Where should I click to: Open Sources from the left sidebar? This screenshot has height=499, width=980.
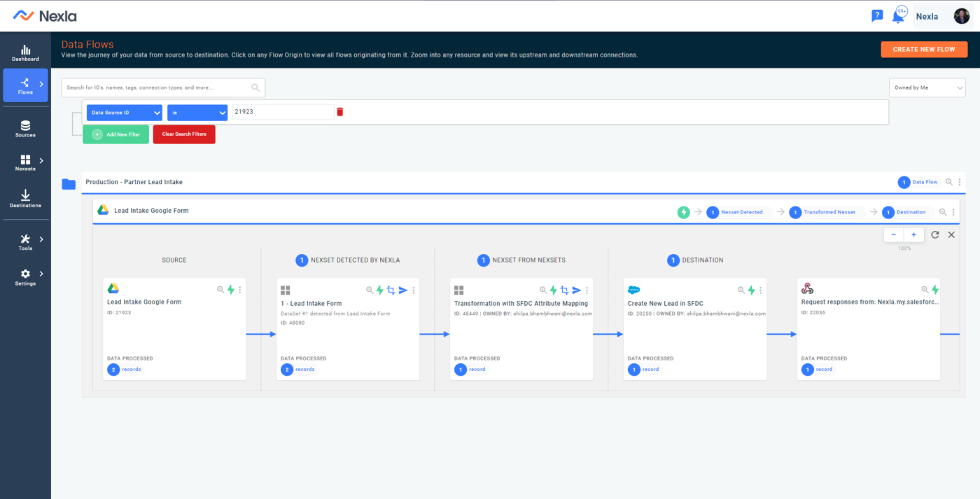point(25,126)
